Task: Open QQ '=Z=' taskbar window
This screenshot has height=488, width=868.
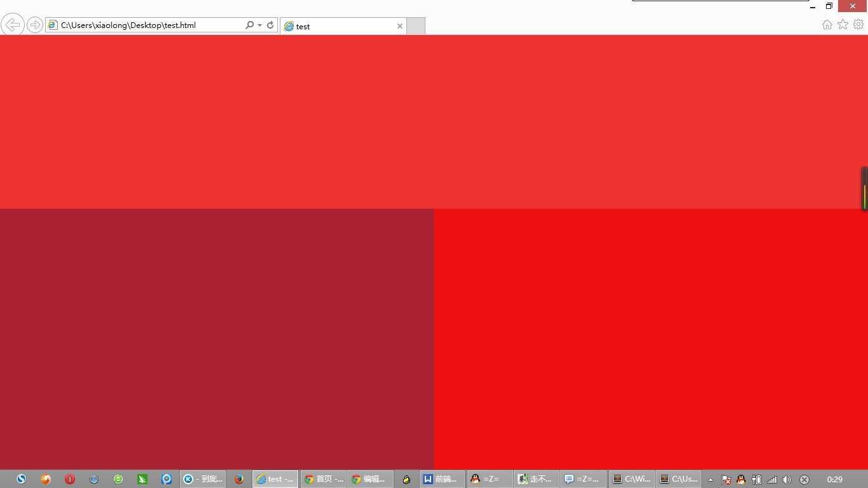Action: click(x=490, y=479)
